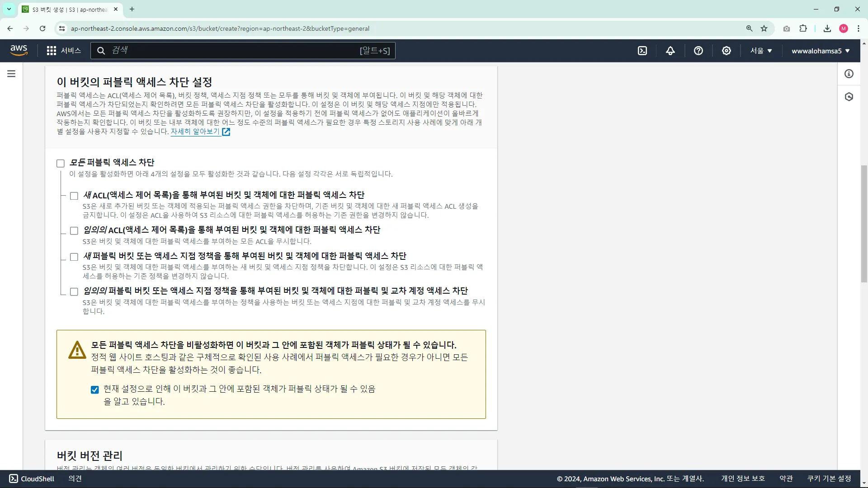Check the 새 ACL public access block option
This screenshot has height=488, width=868.
(x=74, y=196)
